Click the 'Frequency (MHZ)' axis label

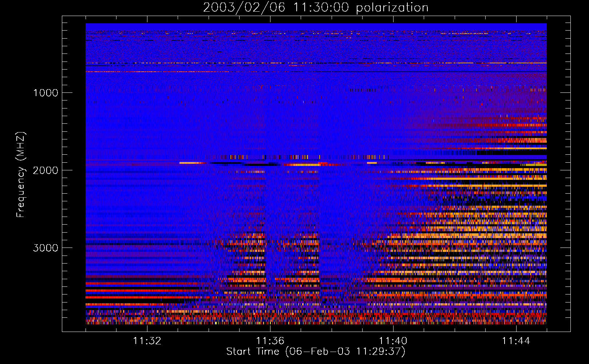(x=20, y=175)
